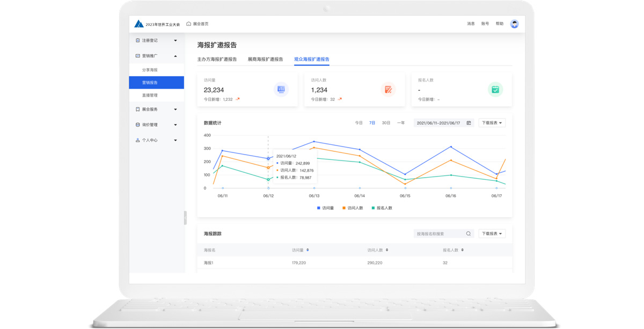The height and width of the screenshot is (329, 644).
Task: Click the blue triangle logo icon
Action: (x=139, y=24)
